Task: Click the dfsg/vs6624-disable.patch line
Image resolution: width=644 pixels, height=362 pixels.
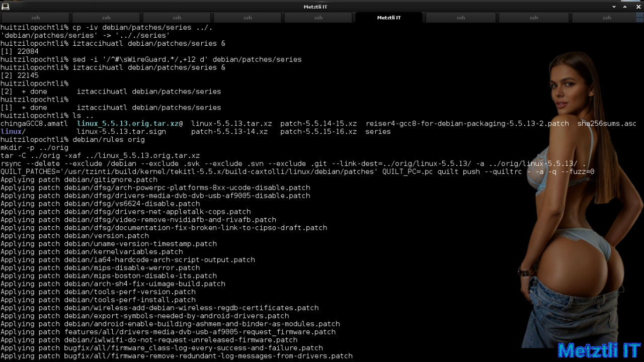Action: point(100,204)
